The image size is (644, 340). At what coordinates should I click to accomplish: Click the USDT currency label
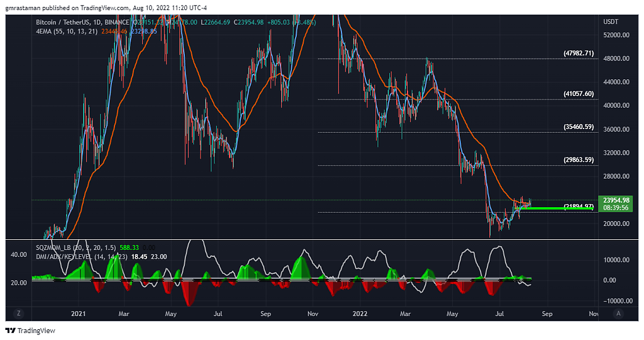611,21
